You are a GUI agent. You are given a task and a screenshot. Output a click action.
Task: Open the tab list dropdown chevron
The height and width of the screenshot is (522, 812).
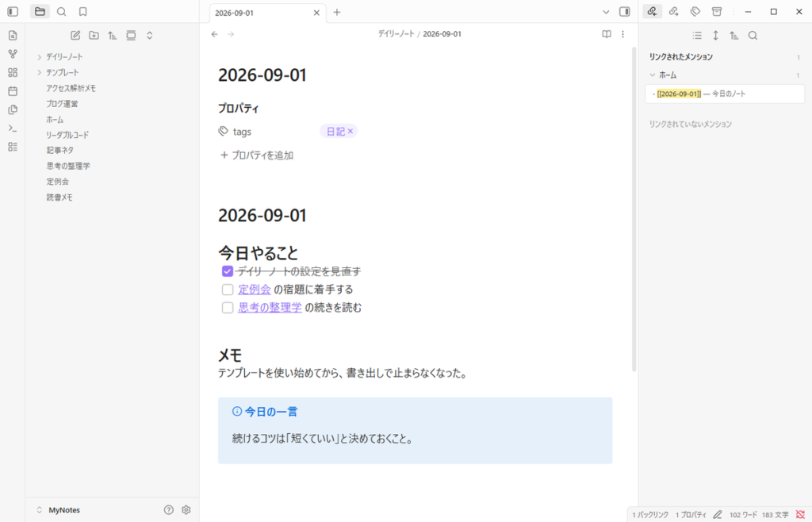[606, 12]
